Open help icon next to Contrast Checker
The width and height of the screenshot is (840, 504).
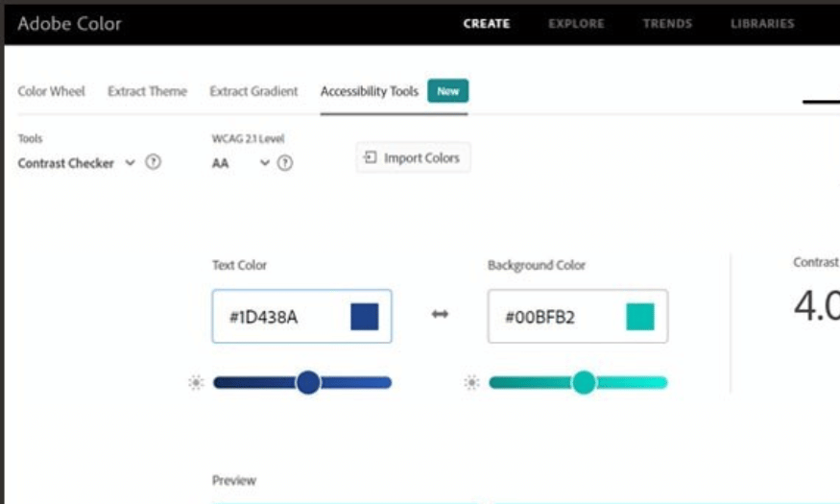(x=154, y=161)
